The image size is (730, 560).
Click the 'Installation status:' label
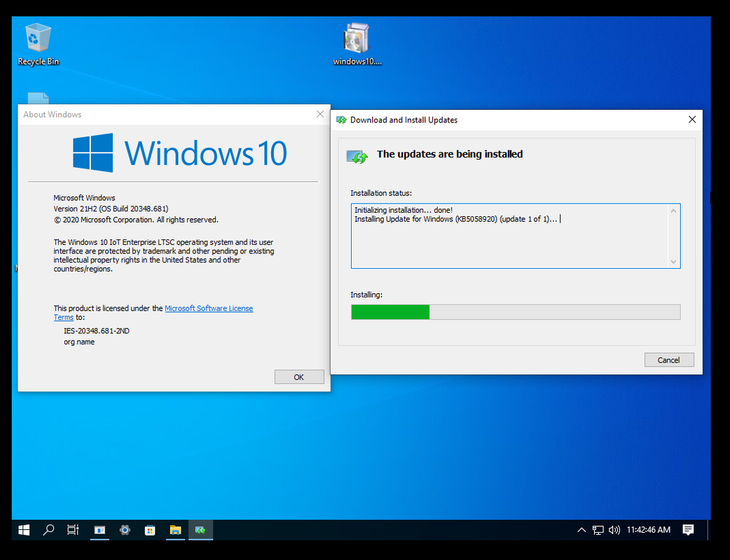coord(381,193)
